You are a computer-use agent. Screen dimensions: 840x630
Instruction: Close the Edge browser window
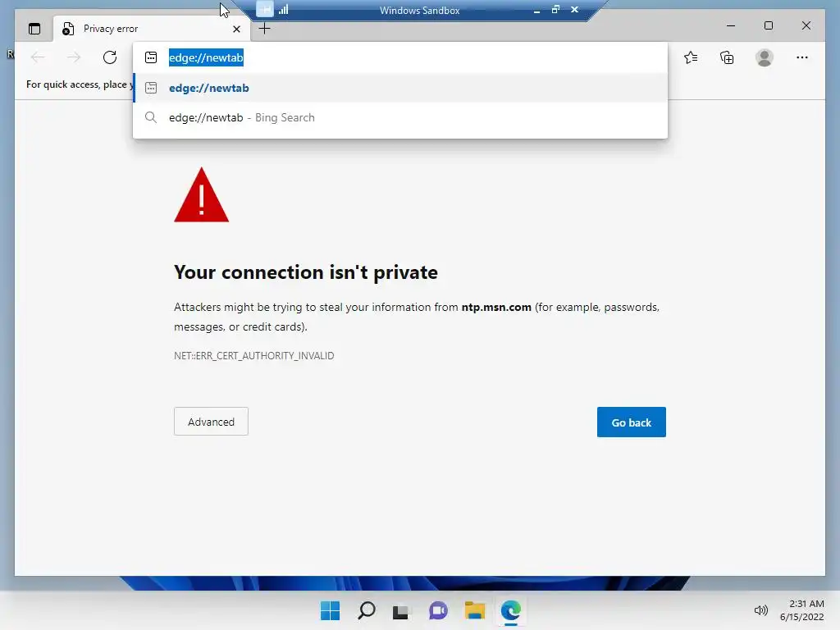pos(806,25)
